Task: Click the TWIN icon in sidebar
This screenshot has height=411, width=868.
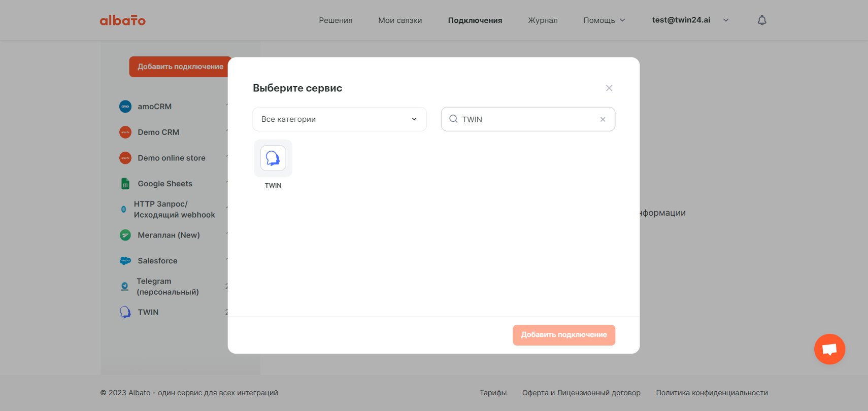Action: [125, 312]
